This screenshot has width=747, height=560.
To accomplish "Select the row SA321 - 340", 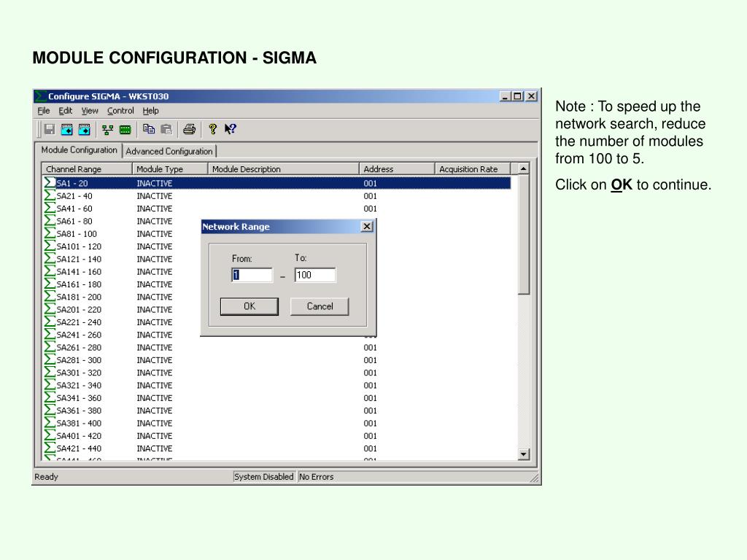I will (x=276, y=385).
